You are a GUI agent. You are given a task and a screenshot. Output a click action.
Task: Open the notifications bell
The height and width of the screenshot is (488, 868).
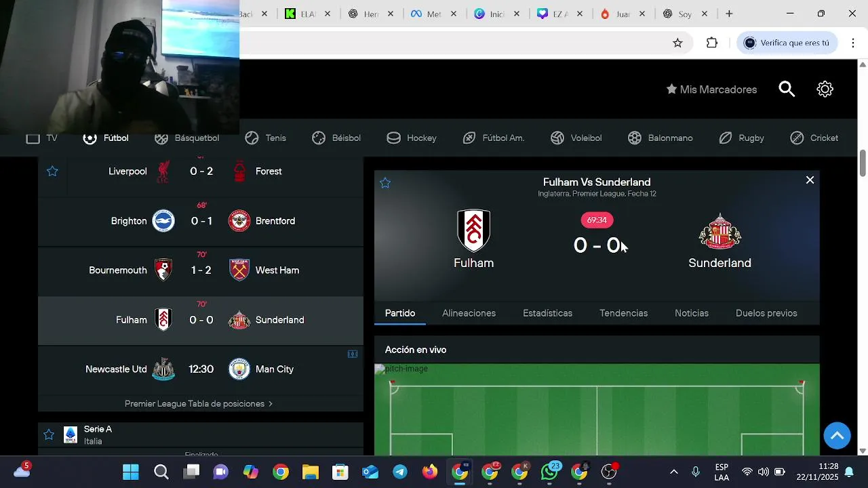coord(849,472)
